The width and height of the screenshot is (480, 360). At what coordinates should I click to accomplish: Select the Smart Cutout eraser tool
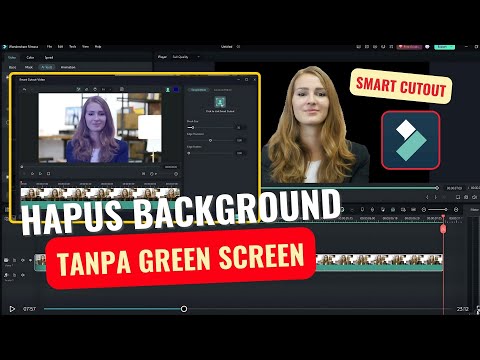click(x=87, y=89)
